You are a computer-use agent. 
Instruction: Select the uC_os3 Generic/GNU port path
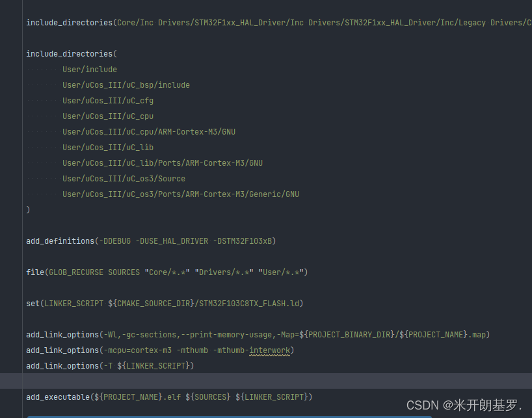(181, 194)
